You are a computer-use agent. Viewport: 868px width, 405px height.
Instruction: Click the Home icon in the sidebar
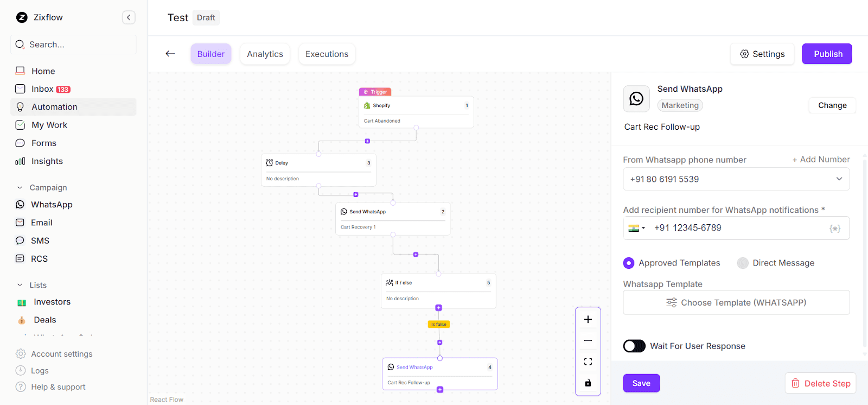pyautogui.click(x=20, y=71)
